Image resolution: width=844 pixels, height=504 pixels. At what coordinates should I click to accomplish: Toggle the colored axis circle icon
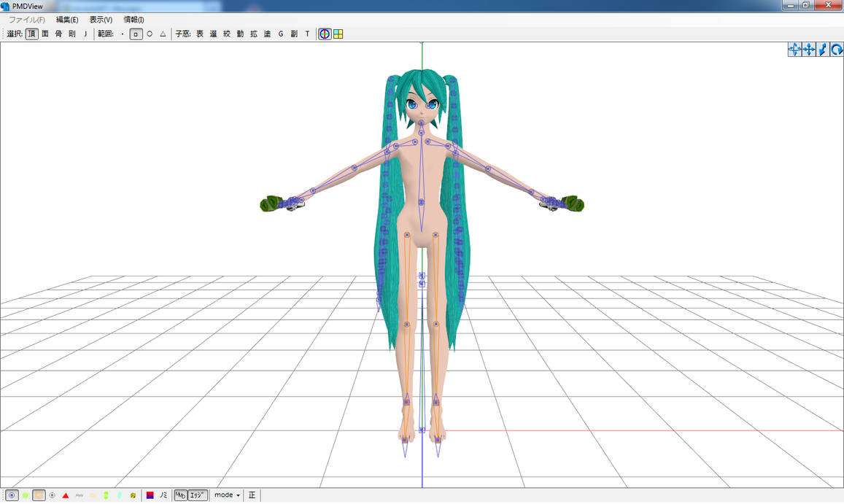pos(325,34)
